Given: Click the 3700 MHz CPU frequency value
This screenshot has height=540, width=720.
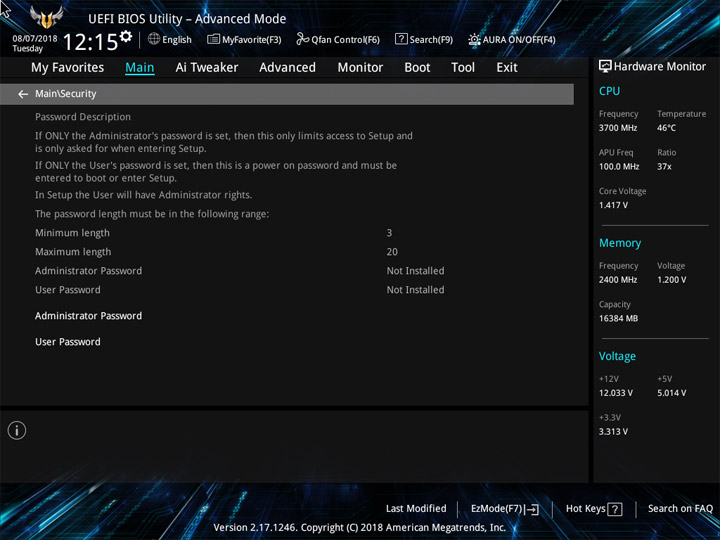Looking at the screenshot, I should (x=618, y=128).
